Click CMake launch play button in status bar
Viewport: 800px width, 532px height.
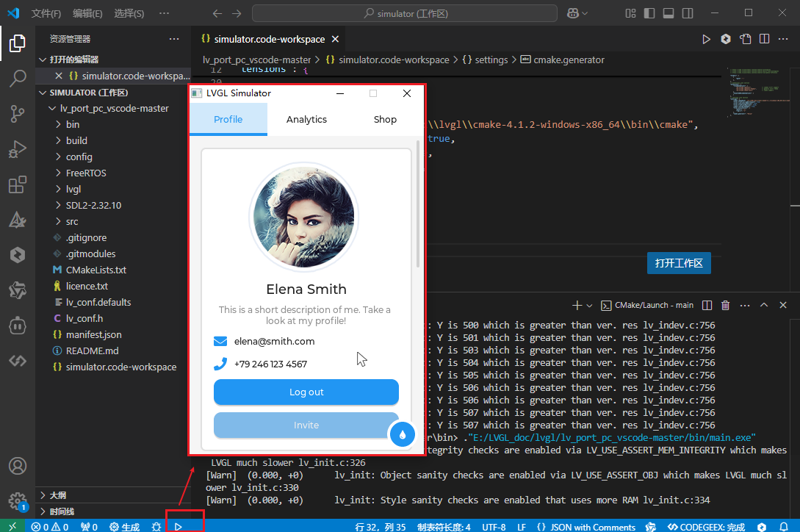coord(178,526)
